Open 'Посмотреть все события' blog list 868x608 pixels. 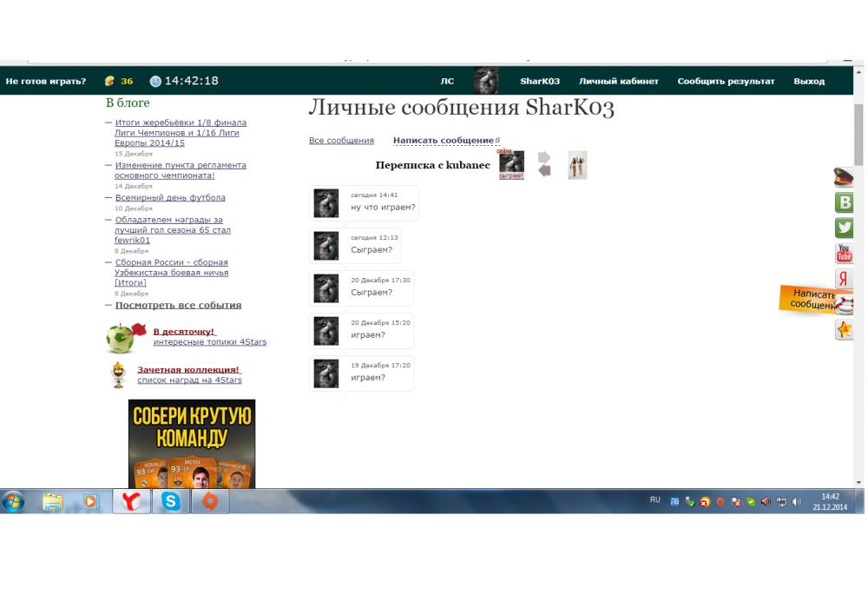(178, 305)
